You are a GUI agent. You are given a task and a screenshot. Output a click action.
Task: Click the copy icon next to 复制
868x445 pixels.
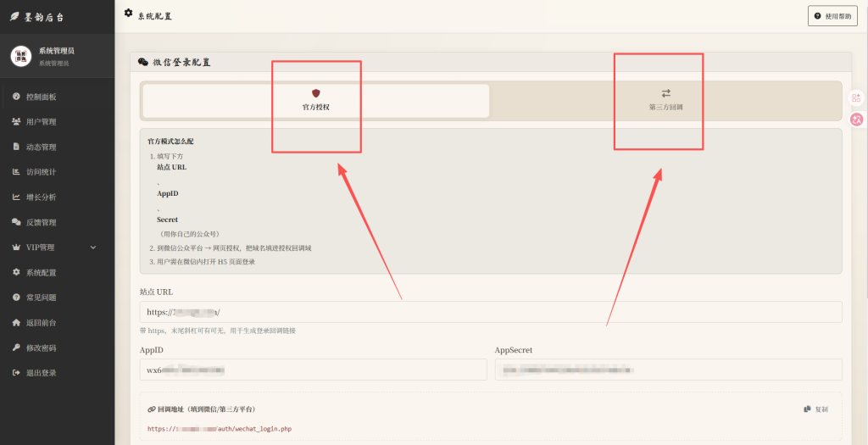tap(807, 409)
